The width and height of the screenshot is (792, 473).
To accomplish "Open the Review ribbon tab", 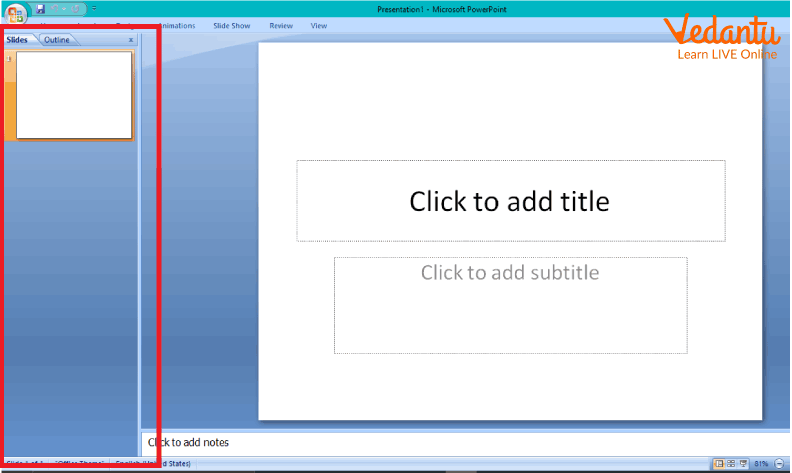I will (281, 26).
